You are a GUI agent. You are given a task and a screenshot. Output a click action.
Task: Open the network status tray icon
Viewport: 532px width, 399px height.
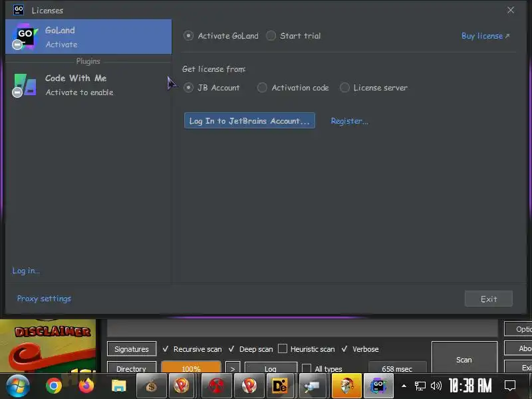(420, 386)
